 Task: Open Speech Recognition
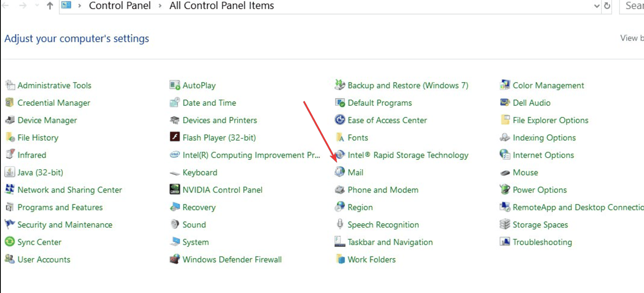[383, 225]
